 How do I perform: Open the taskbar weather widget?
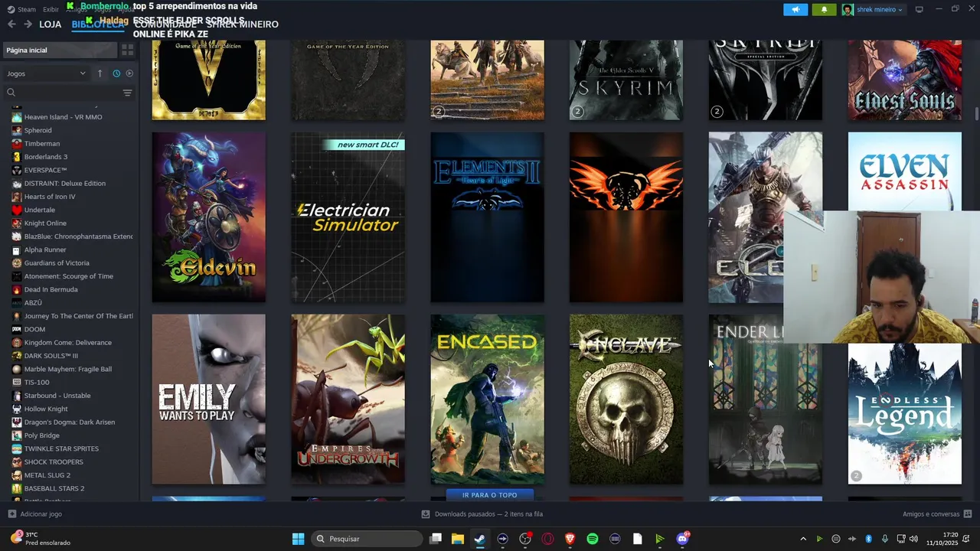[40, 539]
